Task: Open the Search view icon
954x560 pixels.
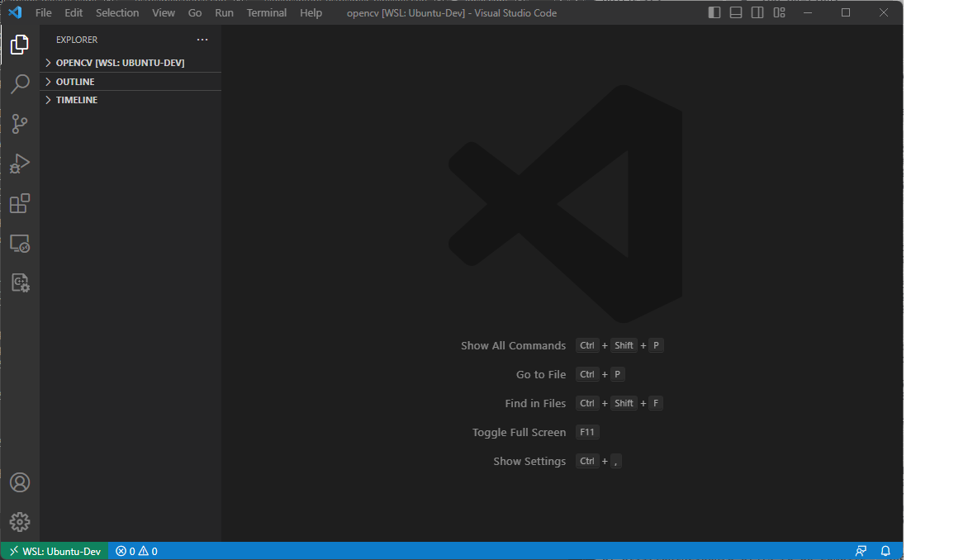Action: pyautogui.click(x=20, y=84)
